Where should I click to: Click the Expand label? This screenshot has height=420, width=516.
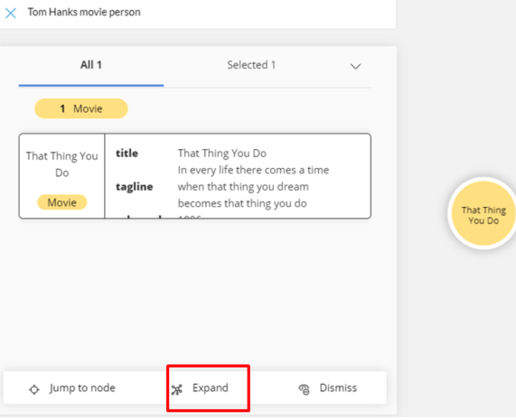click(x=211, y=387)
